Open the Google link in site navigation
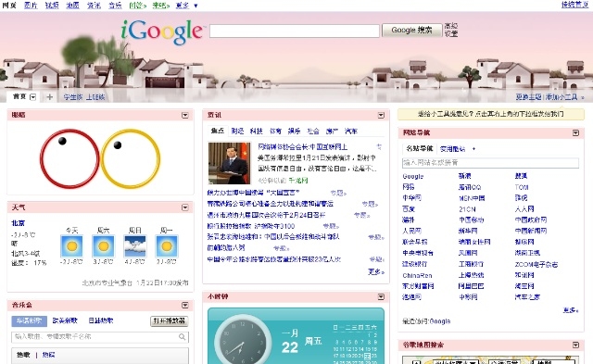The width and height of the screenshot is (593, 364). coord(412,176)
